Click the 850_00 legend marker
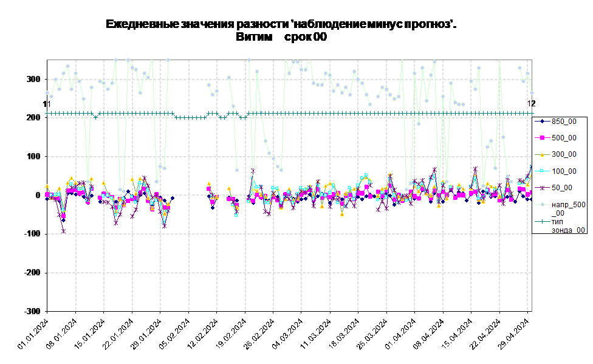The width and height of the screenshot is (593, 364). pyautogui.click(x=542, y=122)
